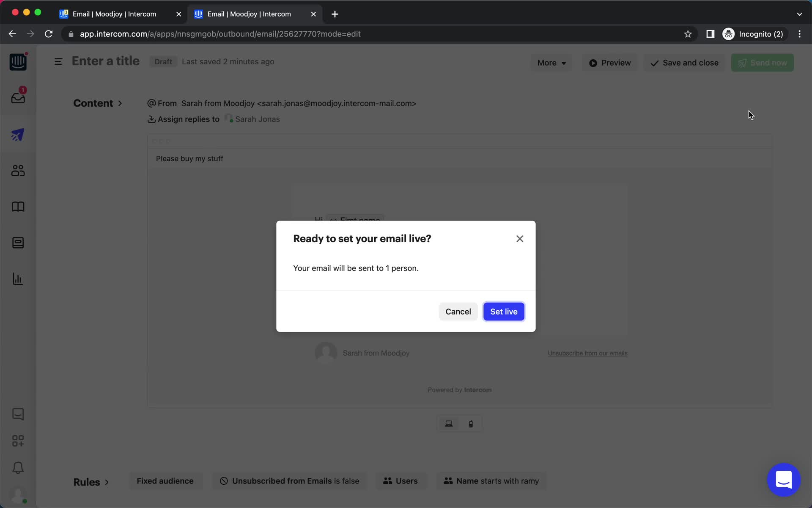Image resolution: width=812 pixels, height=508 pixels.
Task: Click the Unsubscribe from our emails link
Action: (x=587, y=353)
